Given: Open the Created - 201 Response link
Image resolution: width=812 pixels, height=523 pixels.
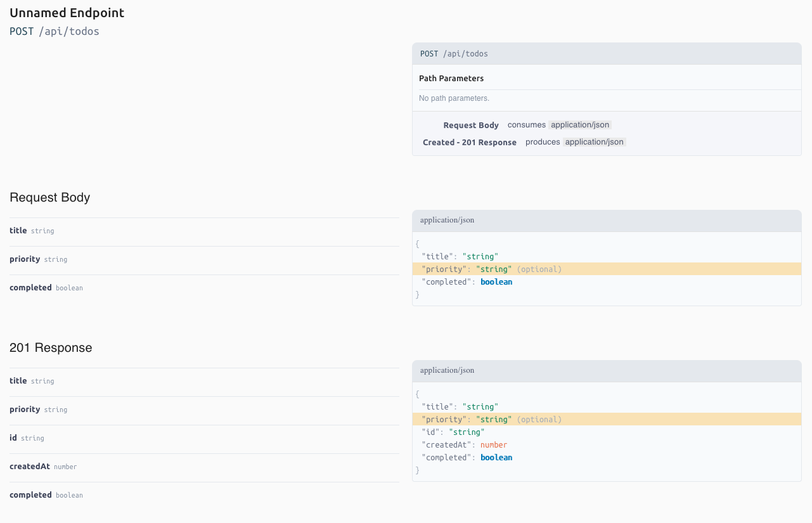Looking at the screenshot, I should point(470,143).
